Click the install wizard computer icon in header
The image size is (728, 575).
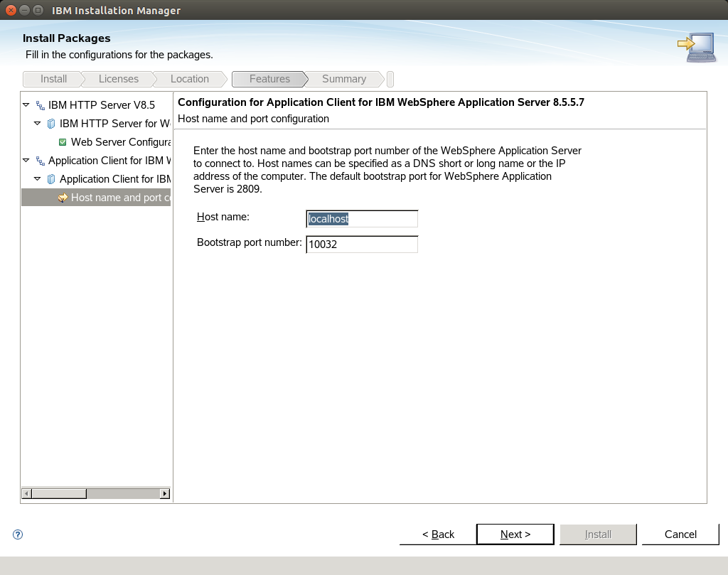pos(697,48)
